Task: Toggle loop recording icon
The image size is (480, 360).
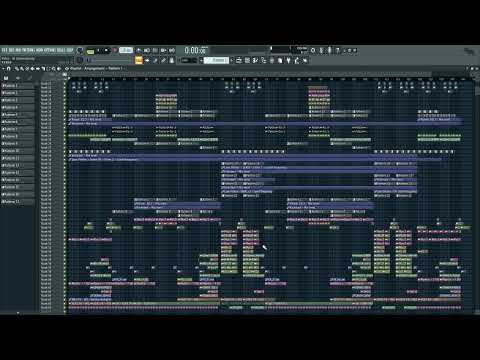Action: tap(172, 51)
